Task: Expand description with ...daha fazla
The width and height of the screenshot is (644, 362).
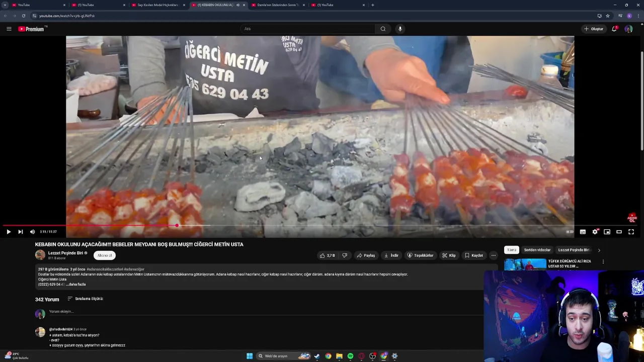Action: [x=76, y=285]
